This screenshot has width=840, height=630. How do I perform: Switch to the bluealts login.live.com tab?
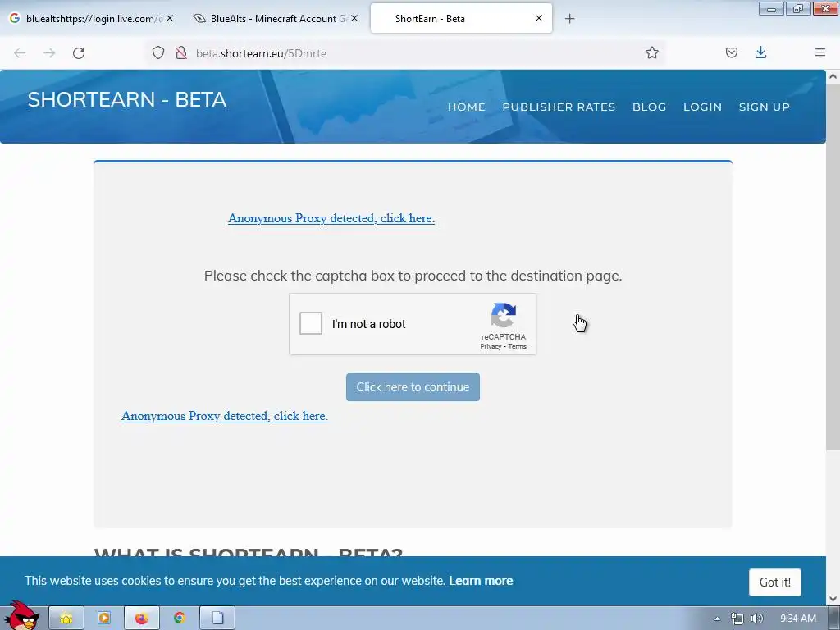pos(92,18)
